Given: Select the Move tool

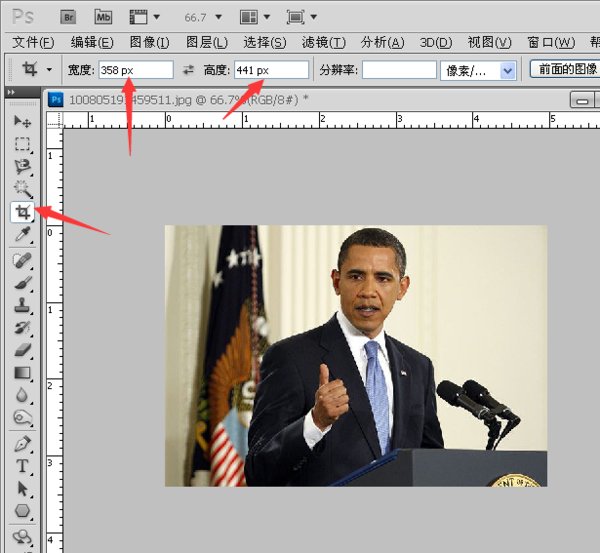Looking at the screenshot, I should click(x=22, y=120).
